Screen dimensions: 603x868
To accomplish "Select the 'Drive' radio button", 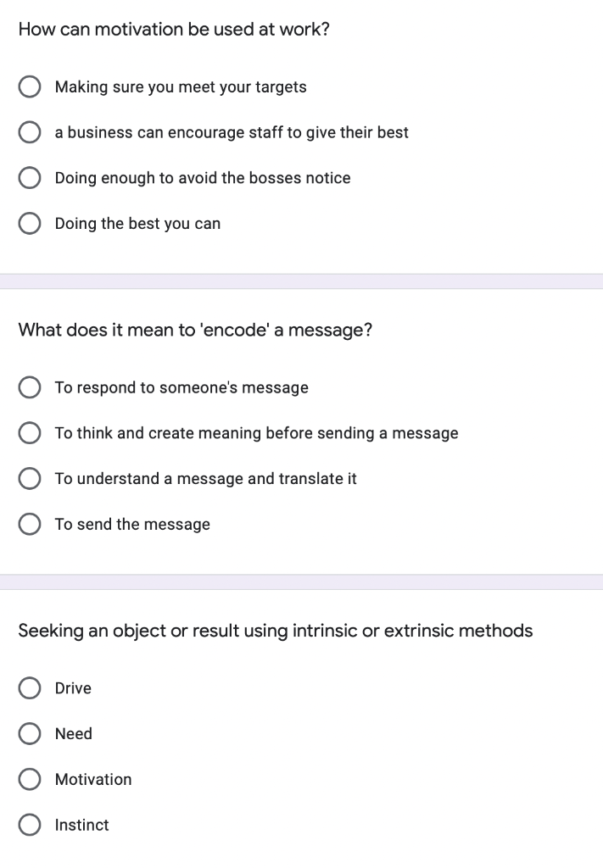I will (30, 688).
